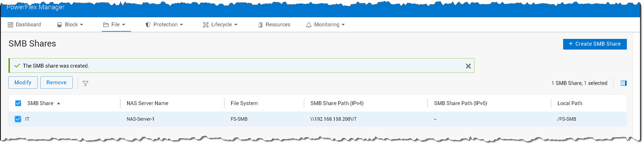Dismiss the SMB share created notification
Viewport: 644px width, 146px height.
pos(468,66)
